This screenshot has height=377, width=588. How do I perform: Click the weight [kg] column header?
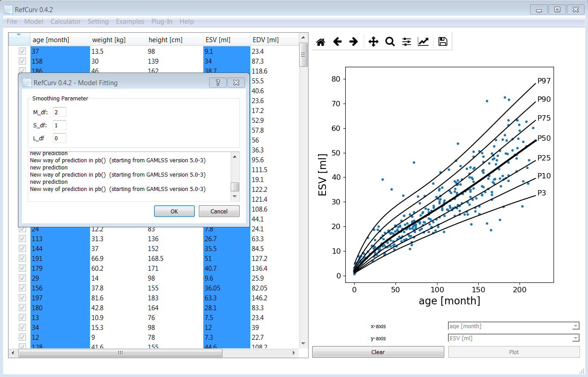(118, 39)
